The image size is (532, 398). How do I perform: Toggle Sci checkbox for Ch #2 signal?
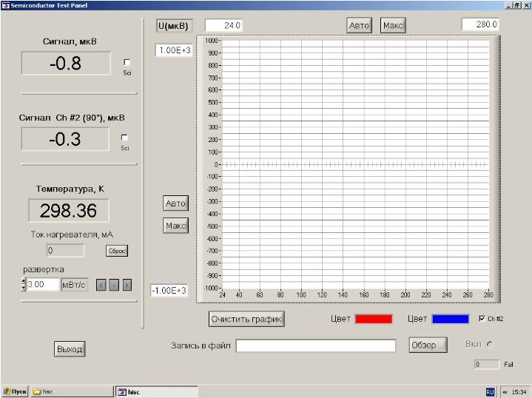(124, 138)
